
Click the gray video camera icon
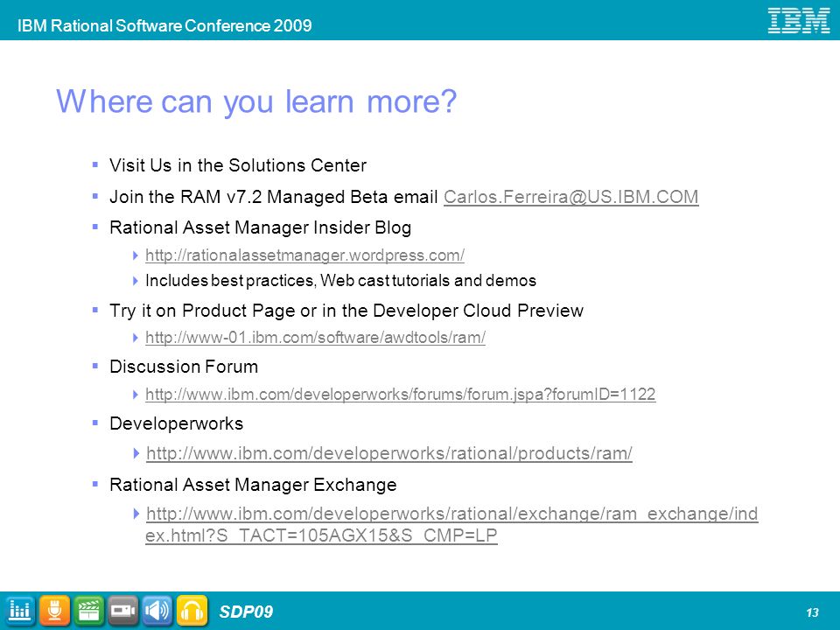click(x=122, y=610)
